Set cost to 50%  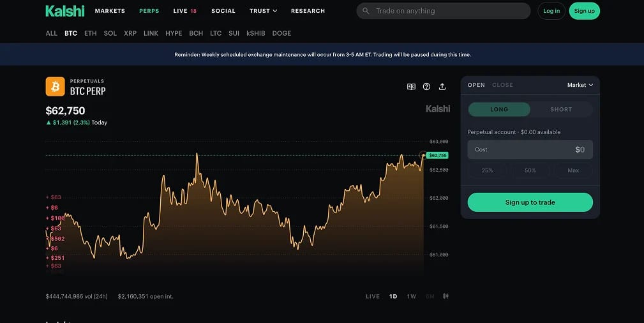(x=530, y=170)
